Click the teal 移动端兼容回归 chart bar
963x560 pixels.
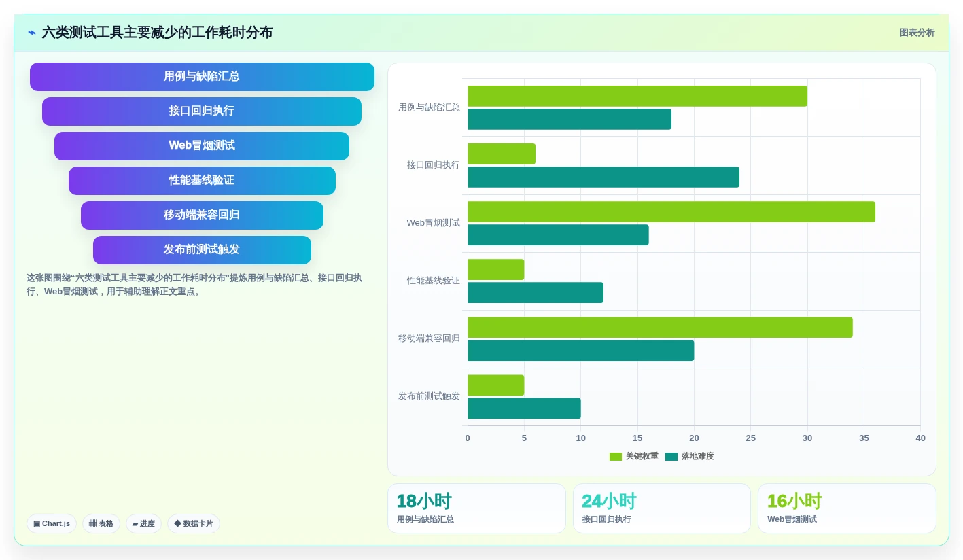pyautogui.click(x=581, y=350)
